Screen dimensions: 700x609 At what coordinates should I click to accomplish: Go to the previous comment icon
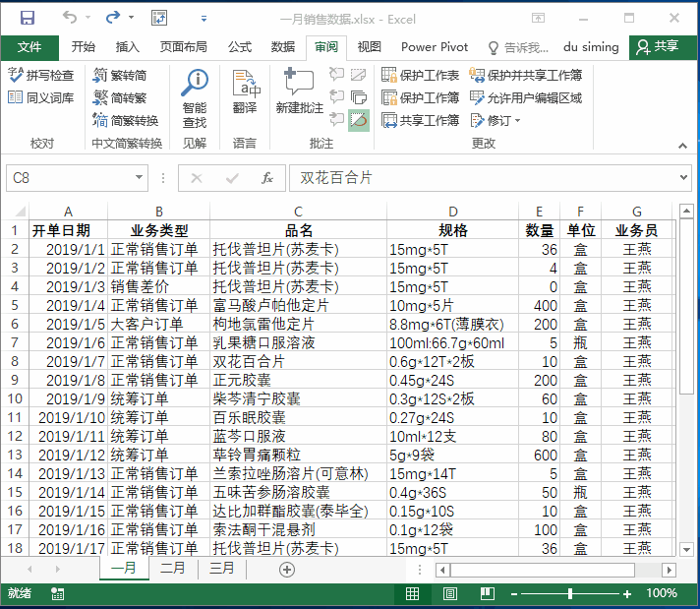click(x=336, y=96)
